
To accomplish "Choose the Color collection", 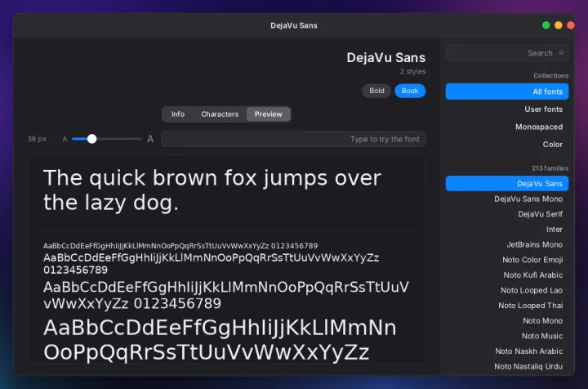I will point(507,145).
